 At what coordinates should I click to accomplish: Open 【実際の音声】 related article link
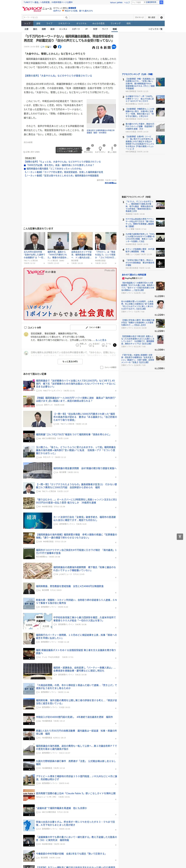(62, 162)
